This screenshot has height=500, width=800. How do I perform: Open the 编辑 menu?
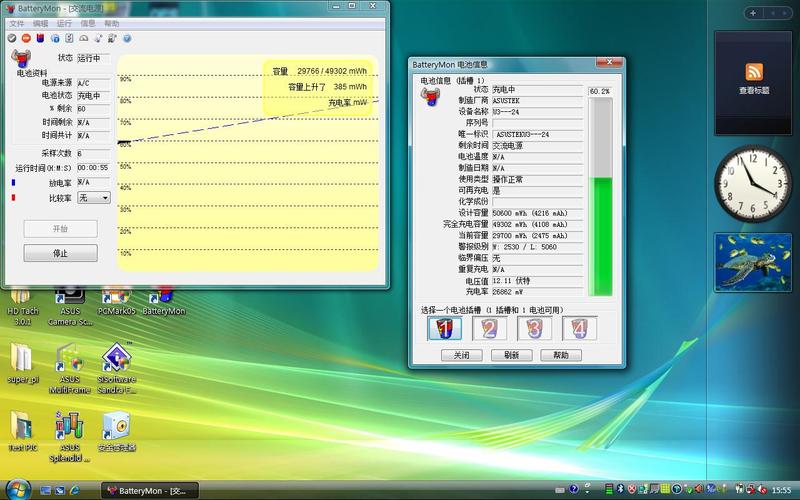coord(40,23)
